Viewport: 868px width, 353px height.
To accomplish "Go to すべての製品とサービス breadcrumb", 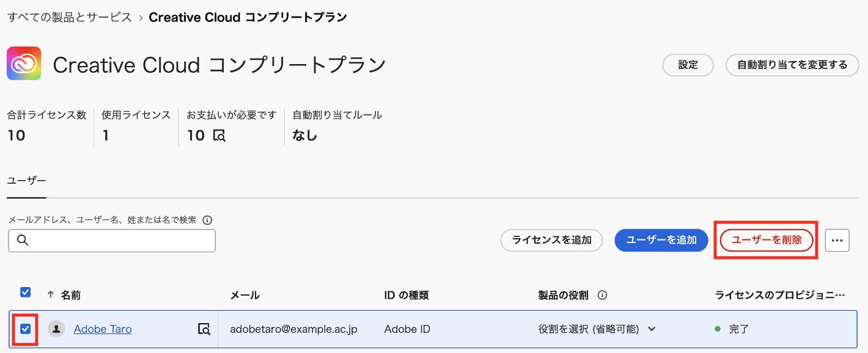I will point(70,17).
